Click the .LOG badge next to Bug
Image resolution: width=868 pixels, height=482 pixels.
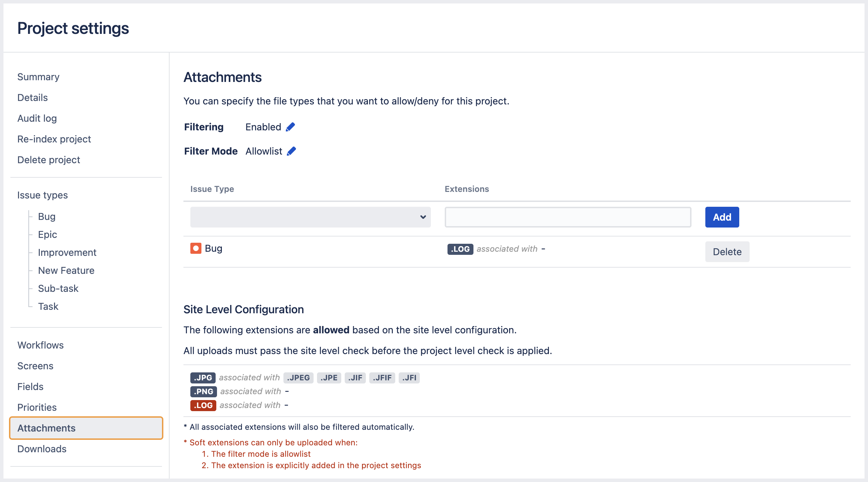(460, 249)
